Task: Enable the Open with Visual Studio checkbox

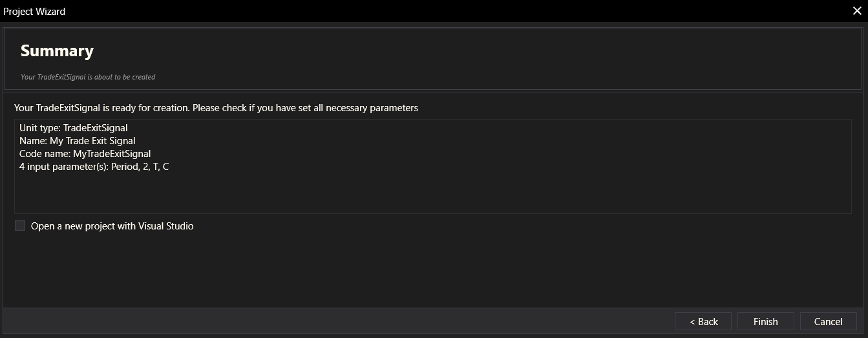Action: [x=20, y=226]
